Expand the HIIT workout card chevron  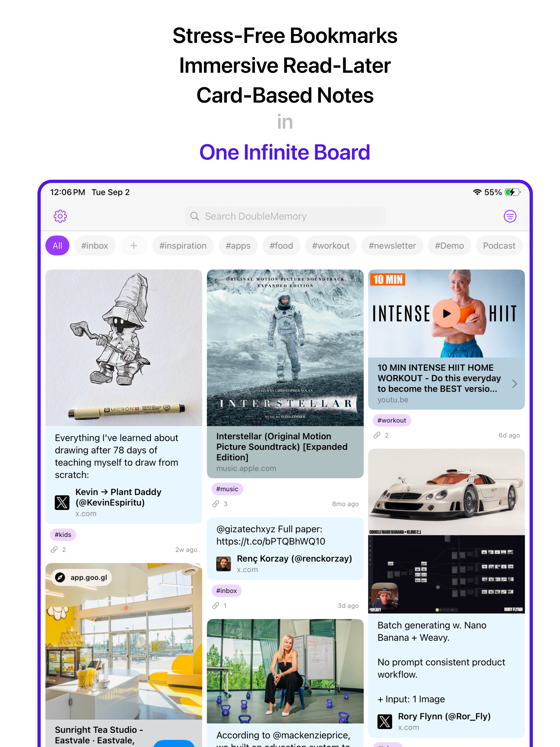coord(514,384)
